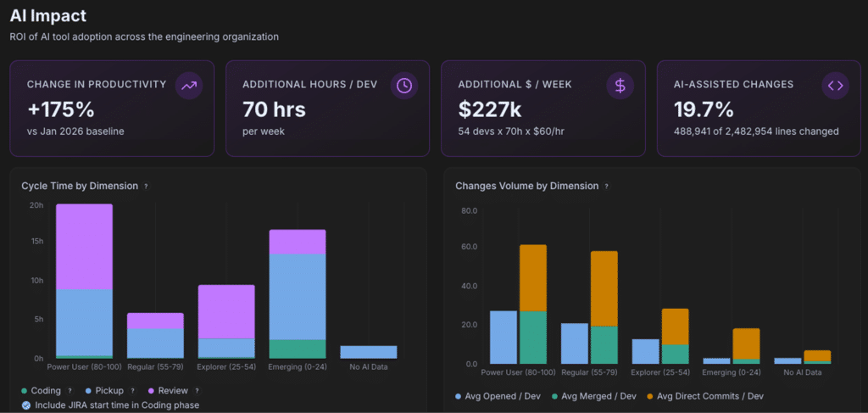Toggle the Review series in cycle time legend
The width and height of the screenshot is (868, 413).
coord(167,391)
